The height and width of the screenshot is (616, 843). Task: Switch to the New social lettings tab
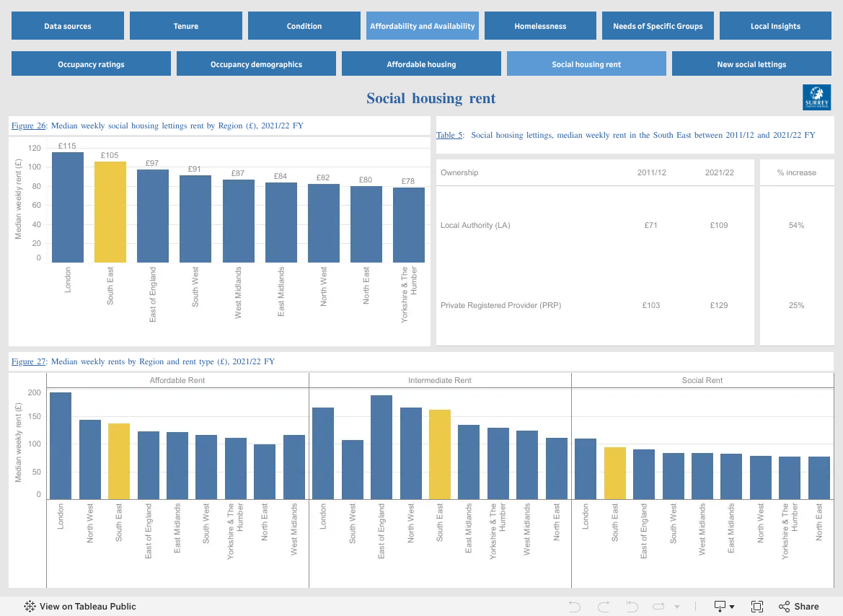pos(751,64)
